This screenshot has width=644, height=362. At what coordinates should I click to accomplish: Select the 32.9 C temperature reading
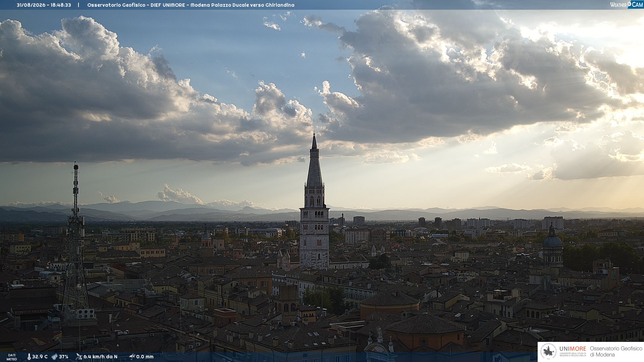(40, 357)
